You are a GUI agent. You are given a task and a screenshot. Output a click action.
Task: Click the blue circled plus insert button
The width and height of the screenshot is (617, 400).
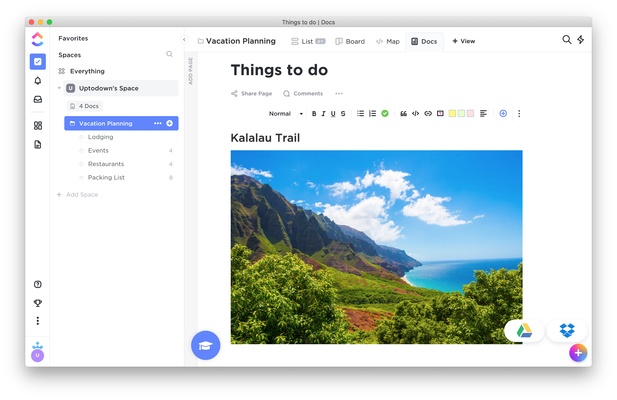503,114
